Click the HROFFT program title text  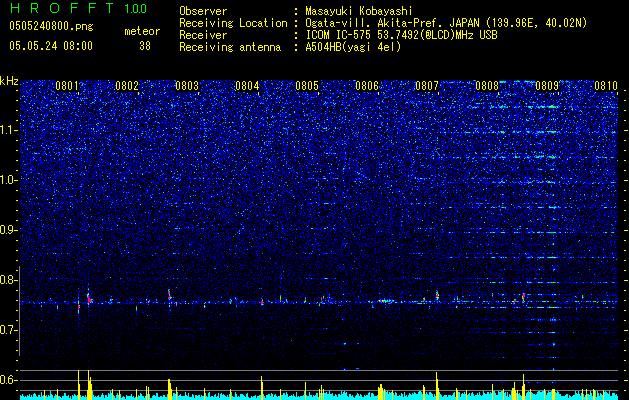click(63, 8)
